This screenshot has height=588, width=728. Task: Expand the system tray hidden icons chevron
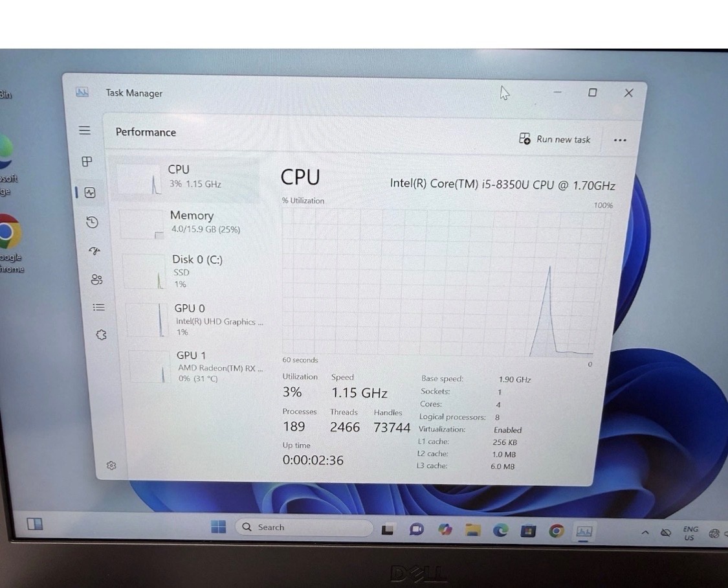point(645,532)
